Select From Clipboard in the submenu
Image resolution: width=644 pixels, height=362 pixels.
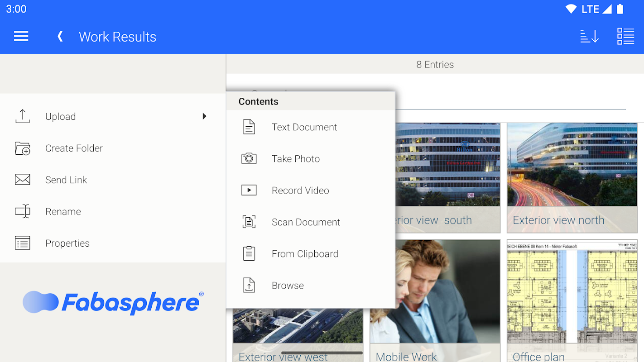click(x=311, y=254)
